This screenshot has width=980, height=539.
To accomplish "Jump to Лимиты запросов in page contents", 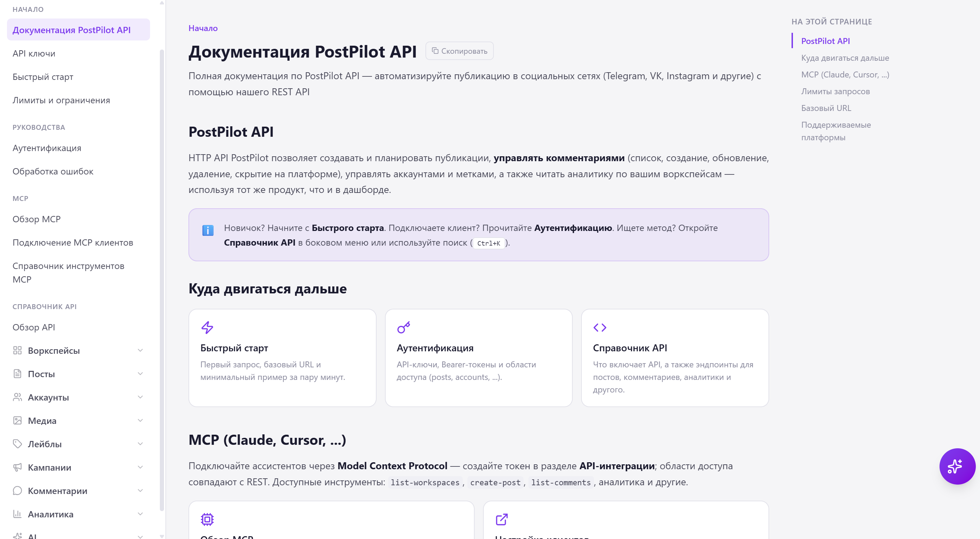I will point(836,91).
